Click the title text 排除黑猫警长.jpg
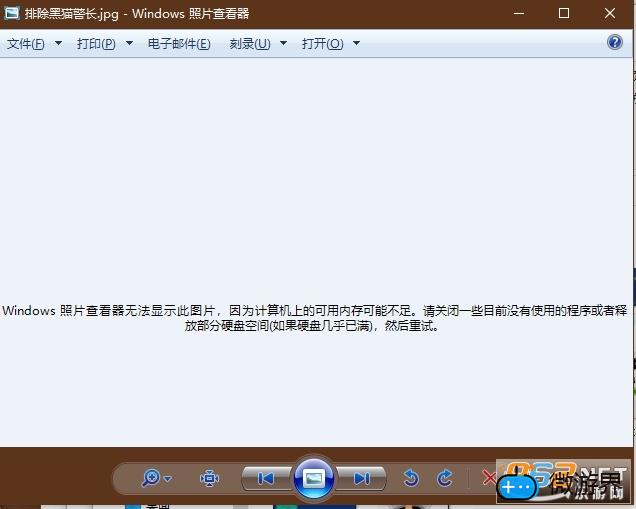This screenshot has width=636, height=509. pos(72,14)
